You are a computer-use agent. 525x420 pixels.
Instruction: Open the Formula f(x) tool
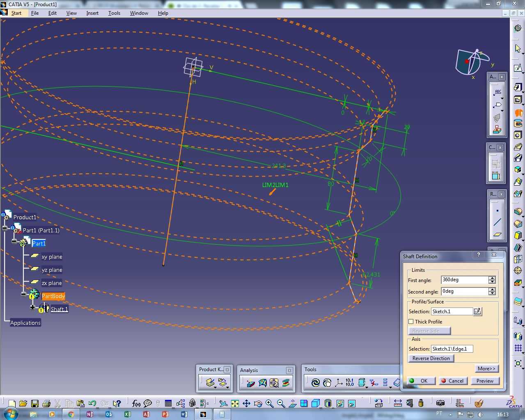pos(136,404)
